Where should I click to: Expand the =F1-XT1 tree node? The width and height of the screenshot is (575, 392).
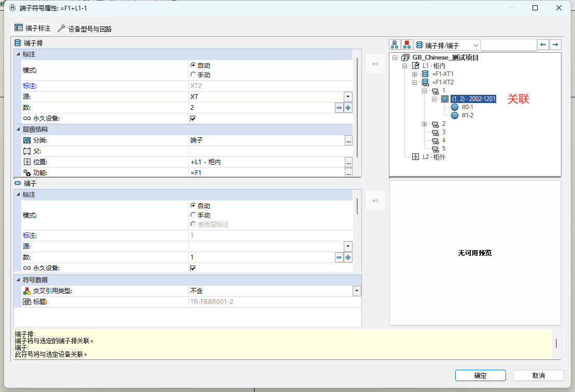[x=414, y=74]
